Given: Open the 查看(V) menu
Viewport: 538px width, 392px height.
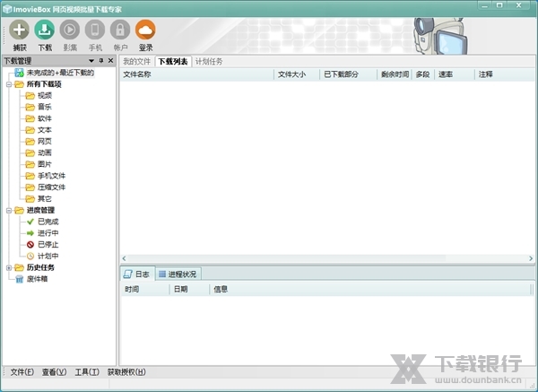Looking at the screenshot, I should click(54, 372).
